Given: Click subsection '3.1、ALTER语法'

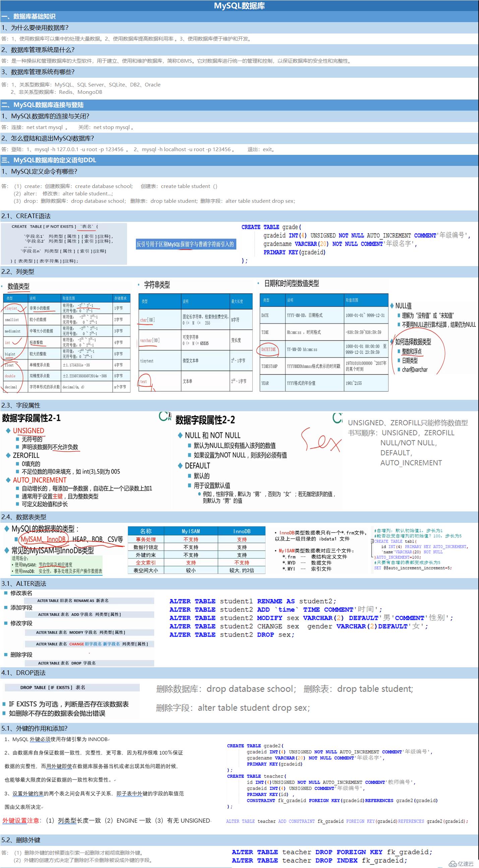Looking at the screenshot, I should tap(23, 583).
